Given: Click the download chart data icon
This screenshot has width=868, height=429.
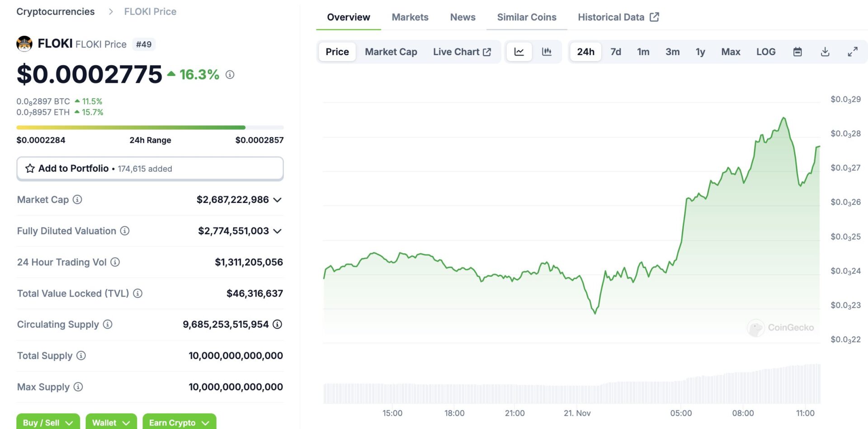Looking at the screenshot, I should pos(825,52).
